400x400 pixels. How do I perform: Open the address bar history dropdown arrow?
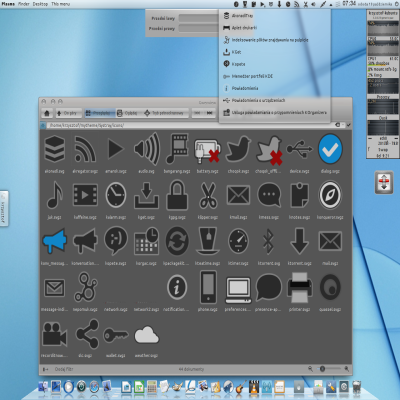click(x=349, y=125)
